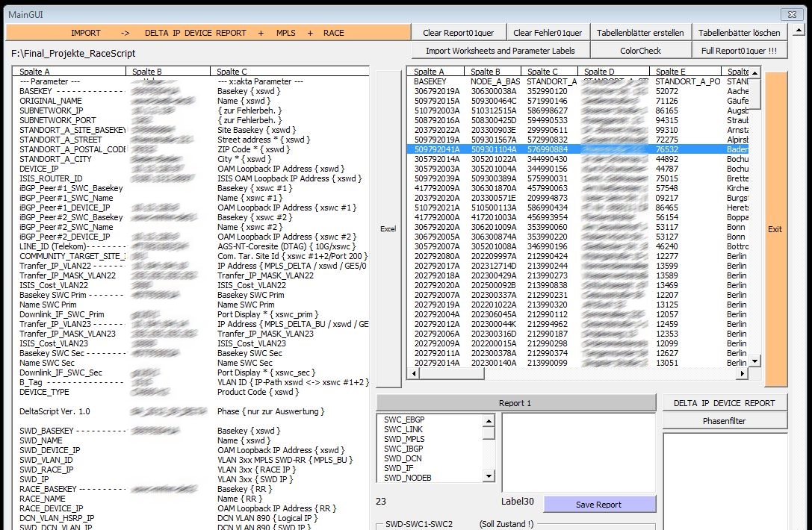
Task: Click the Excel button
Action: coord(388,229)
